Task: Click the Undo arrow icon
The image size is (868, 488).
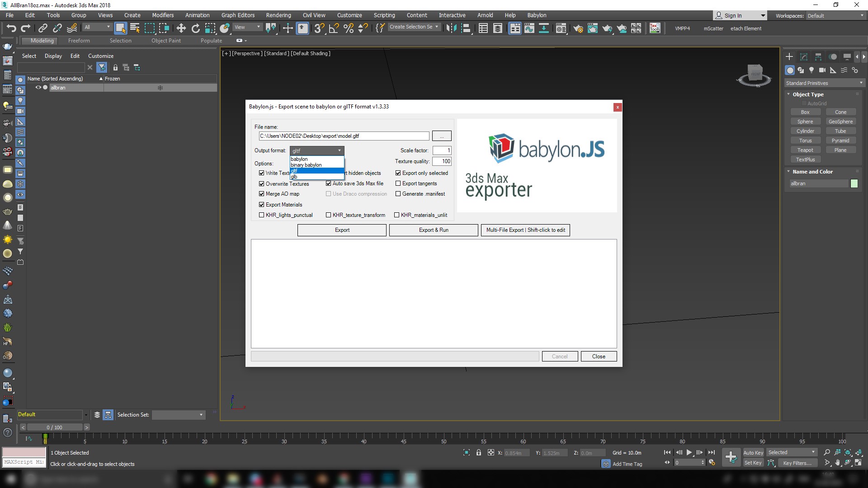Action: (x=11, y=28)
